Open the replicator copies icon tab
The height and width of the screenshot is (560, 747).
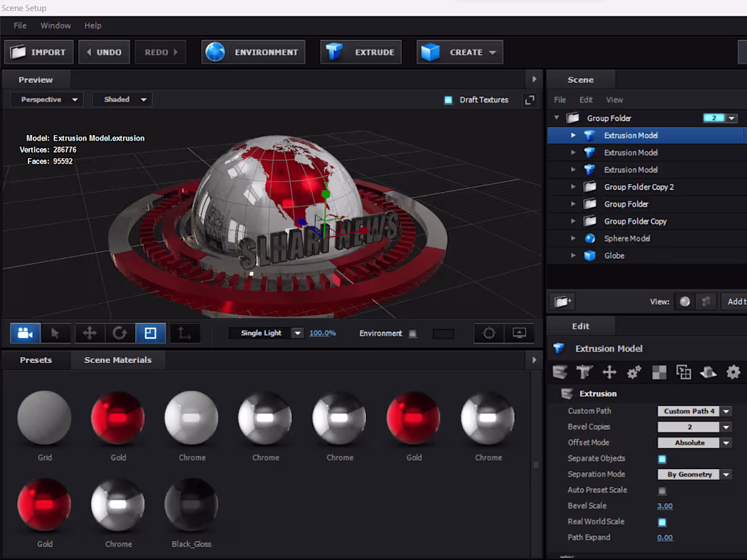coord(684,372)
